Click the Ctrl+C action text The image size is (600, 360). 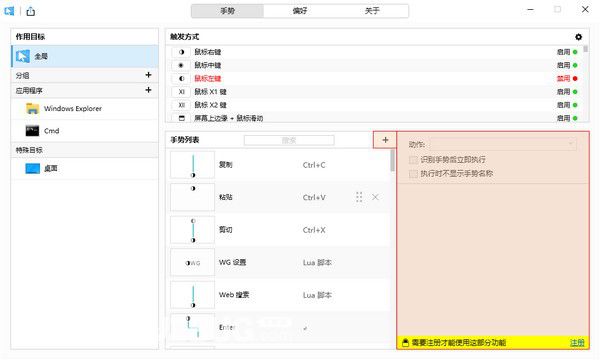click(314, 165)
